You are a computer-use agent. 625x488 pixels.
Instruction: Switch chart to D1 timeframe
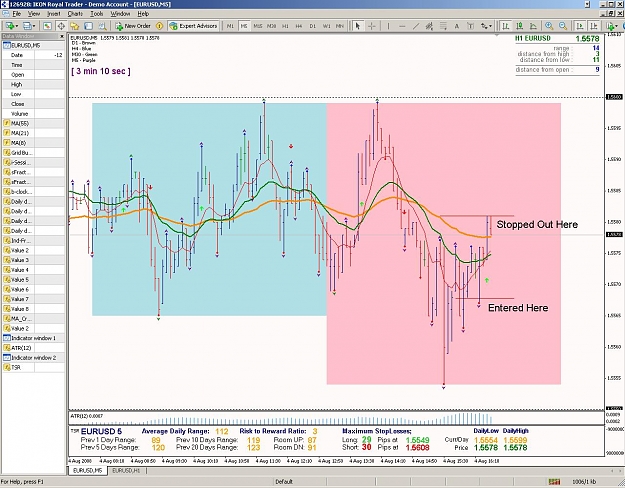pos(313,26)
